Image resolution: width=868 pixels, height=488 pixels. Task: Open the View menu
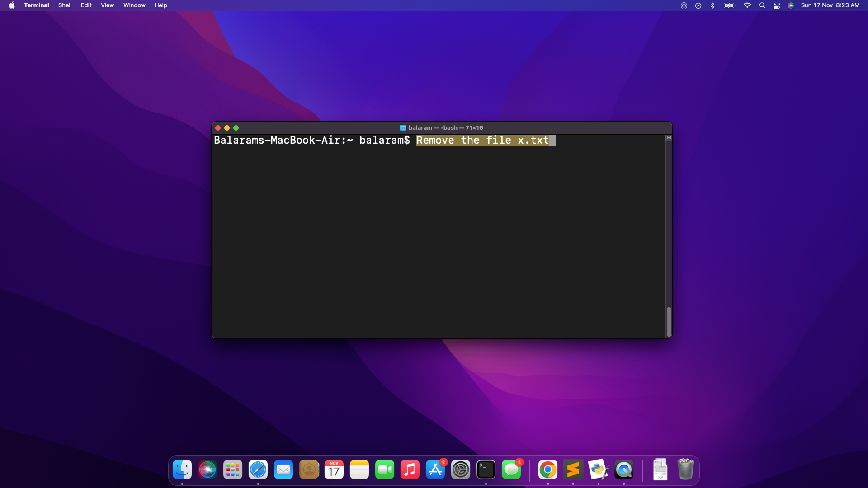coord(107,5)
